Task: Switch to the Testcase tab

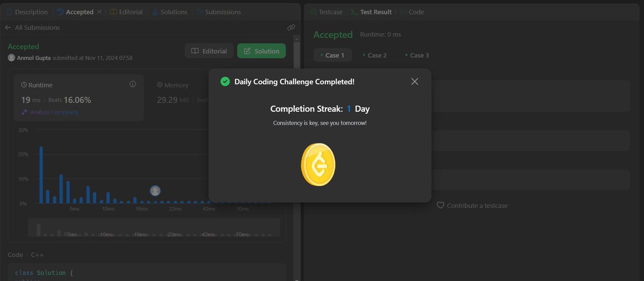Action: [326, 12]
